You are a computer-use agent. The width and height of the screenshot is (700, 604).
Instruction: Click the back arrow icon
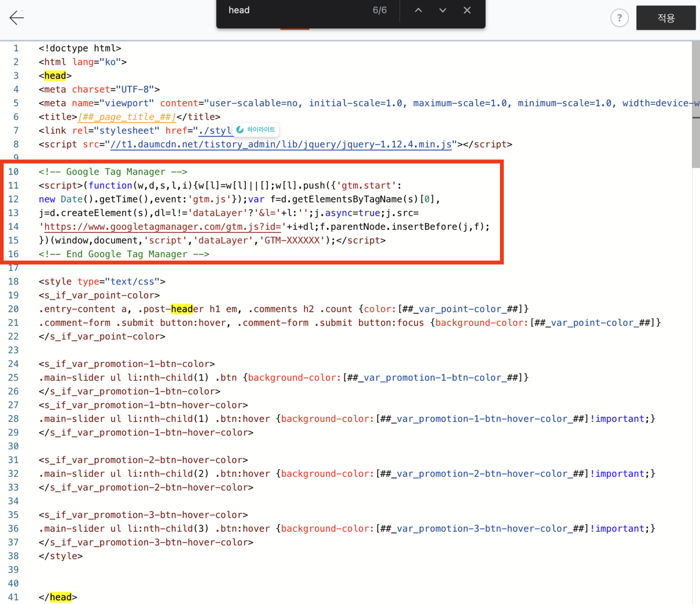(x=17, y=17)
